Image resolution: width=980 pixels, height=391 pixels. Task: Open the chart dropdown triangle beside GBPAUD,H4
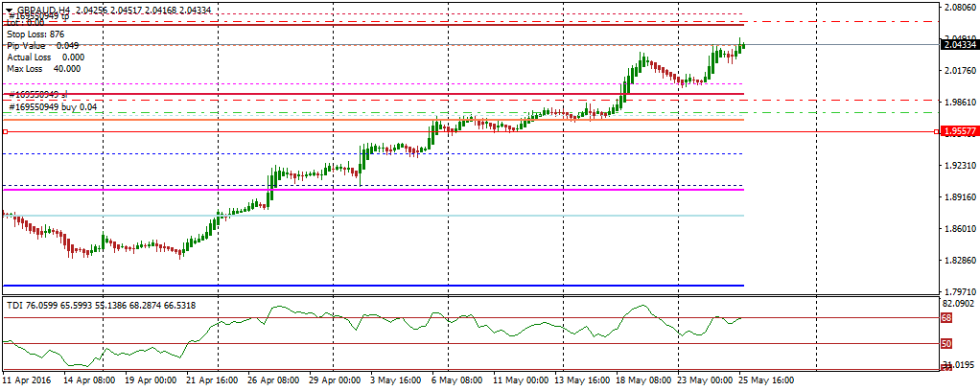click(9, 10)
